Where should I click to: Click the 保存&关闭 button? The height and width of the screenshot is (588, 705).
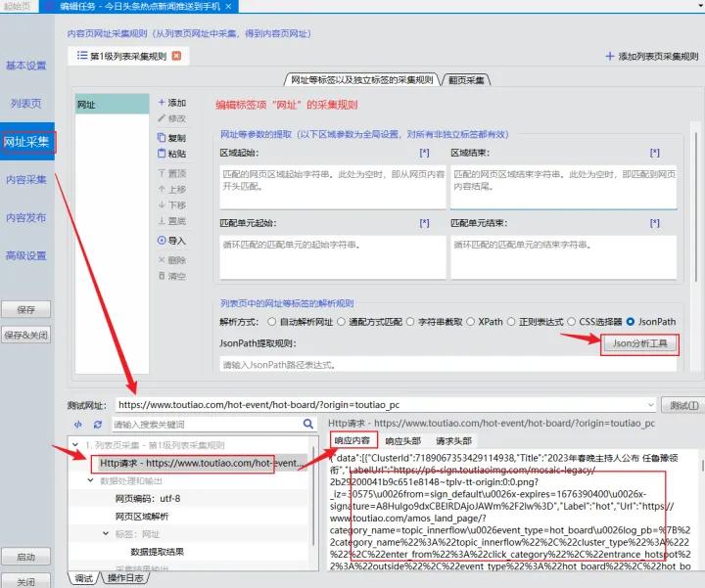(x=26, y=335)
